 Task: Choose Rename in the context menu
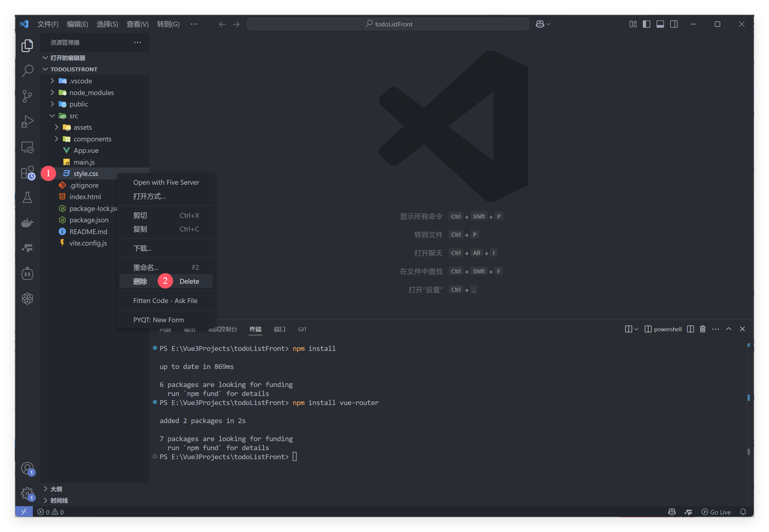point(166,267)
